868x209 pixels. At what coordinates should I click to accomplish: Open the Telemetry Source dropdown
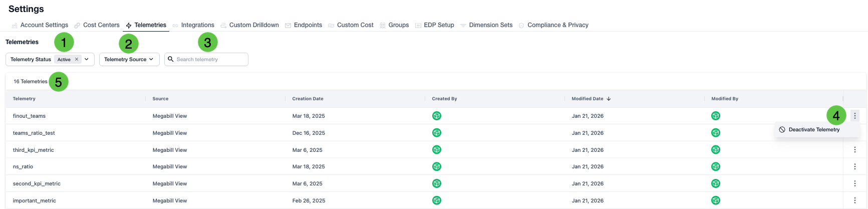[129, 59]
